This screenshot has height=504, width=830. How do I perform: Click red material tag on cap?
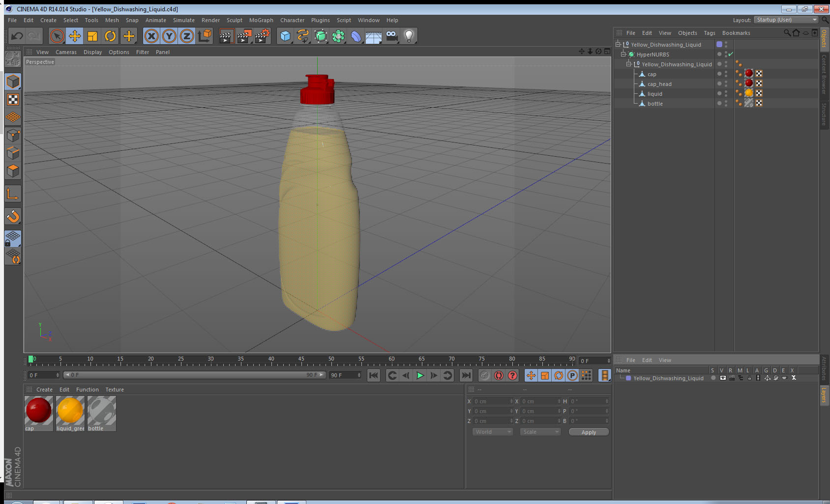tap(749, 73)
